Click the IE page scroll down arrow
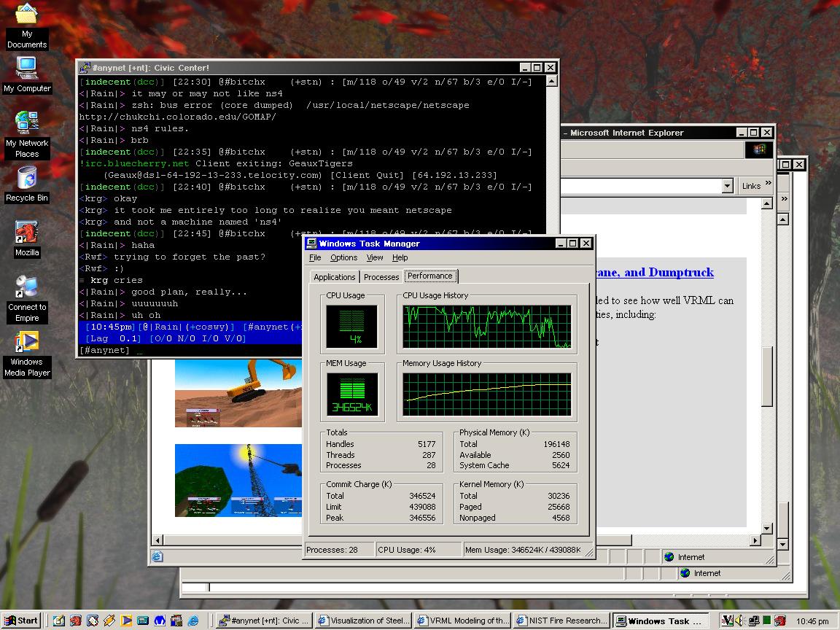 [x=766, y=528]
